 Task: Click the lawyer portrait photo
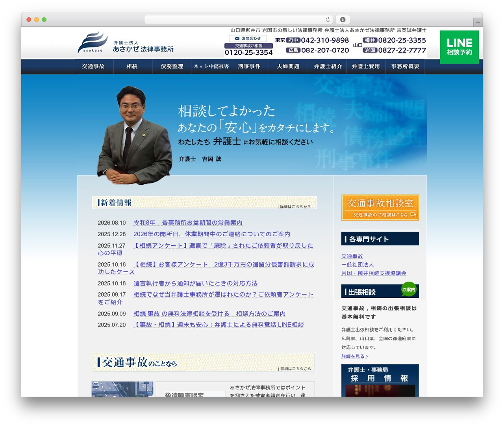point(134,135)
